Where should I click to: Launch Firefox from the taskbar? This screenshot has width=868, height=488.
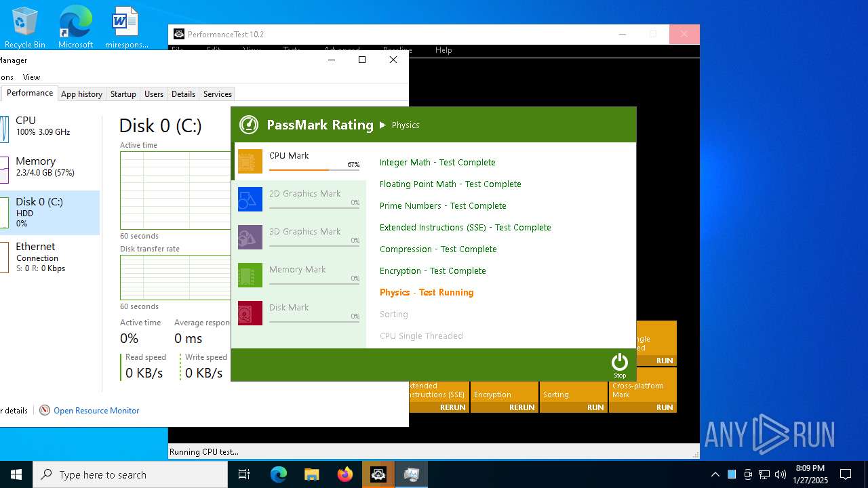tap(344, 474)
